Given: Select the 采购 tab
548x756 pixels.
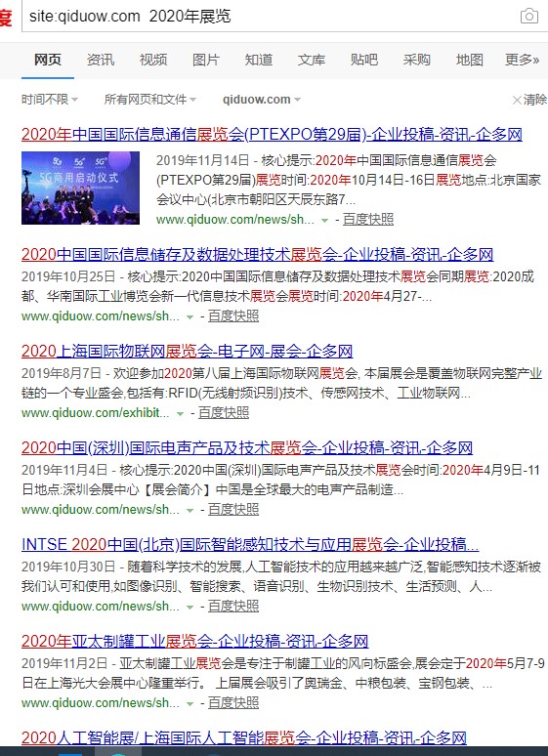Looking at the screenshot, I should (416, 60).
